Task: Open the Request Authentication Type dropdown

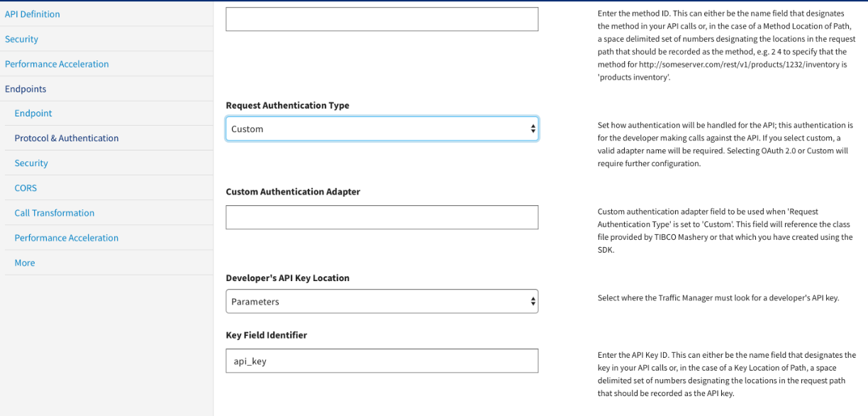Action: (x=382, y=129)
